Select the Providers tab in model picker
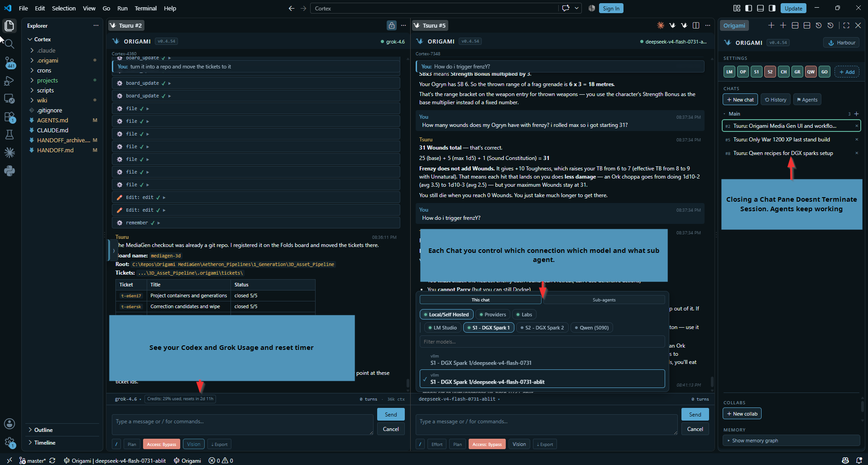The image size is (868, 465). pos(492,315)
